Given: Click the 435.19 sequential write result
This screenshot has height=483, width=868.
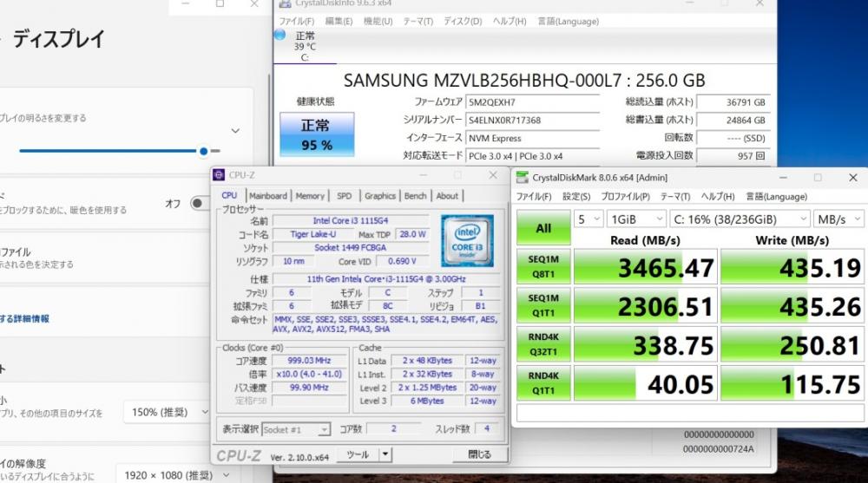Looking at the screenshot, I should click(x=792, y=268).
